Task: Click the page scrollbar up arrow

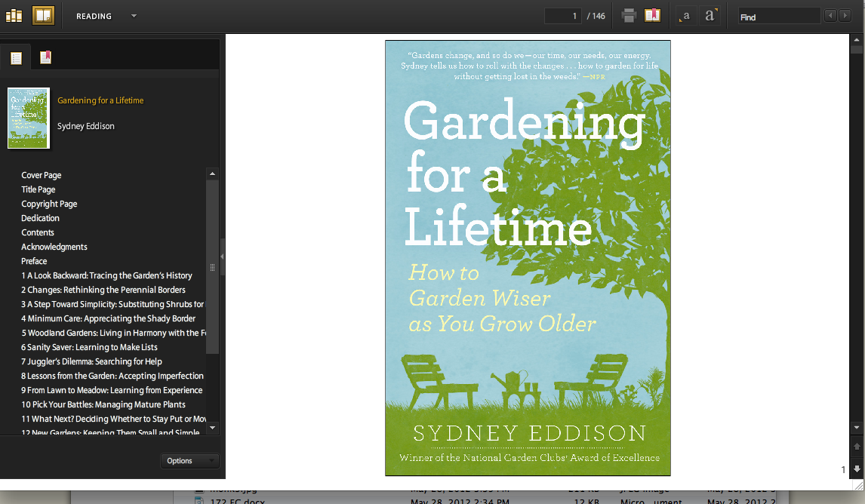Action: click(x=856, y=40)
